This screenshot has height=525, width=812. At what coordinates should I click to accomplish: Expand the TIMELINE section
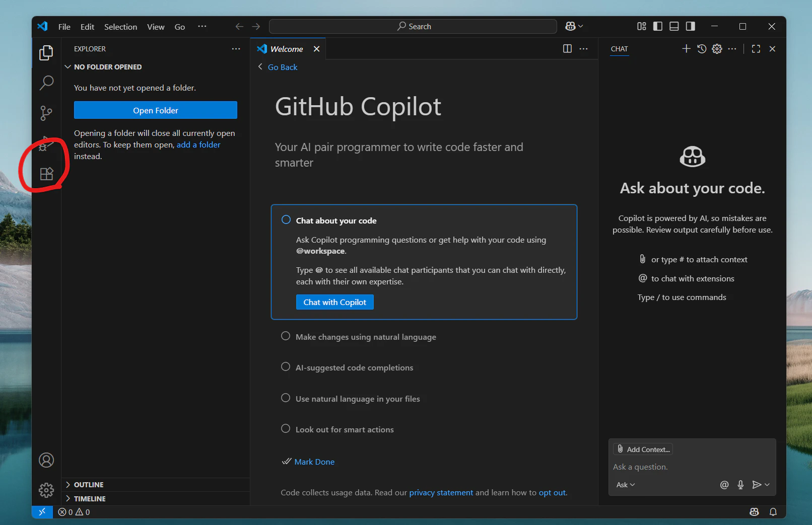click(156, 499)
